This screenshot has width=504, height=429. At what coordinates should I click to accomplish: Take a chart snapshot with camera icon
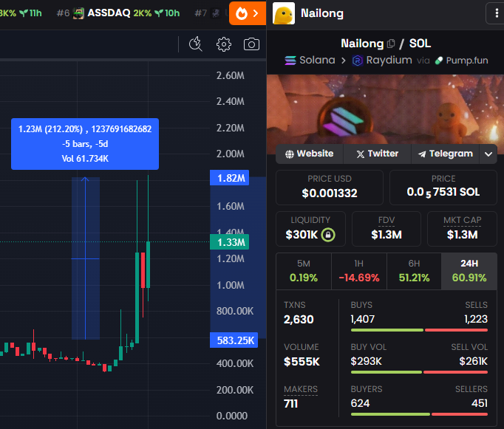click(x=251, y=44)
